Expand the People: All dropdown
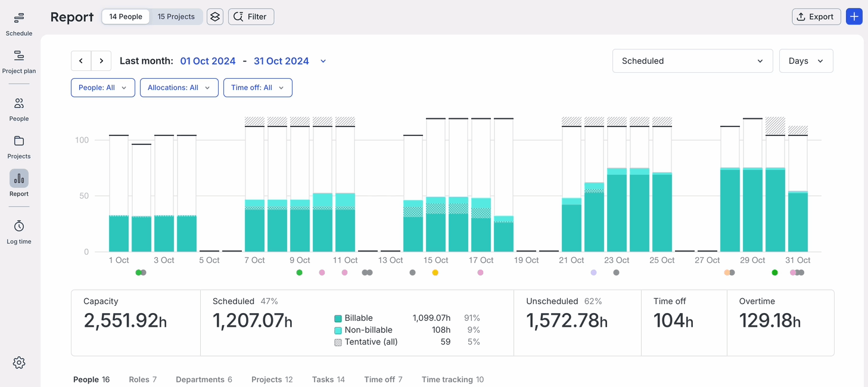868x387 pixels. 102,88
